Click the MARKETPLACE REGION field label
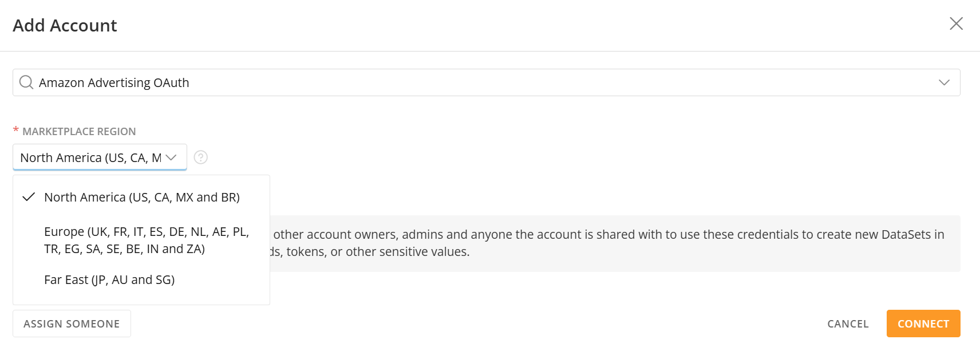The height and width of the screenshot is (351, 980). (x=79, y=132)
